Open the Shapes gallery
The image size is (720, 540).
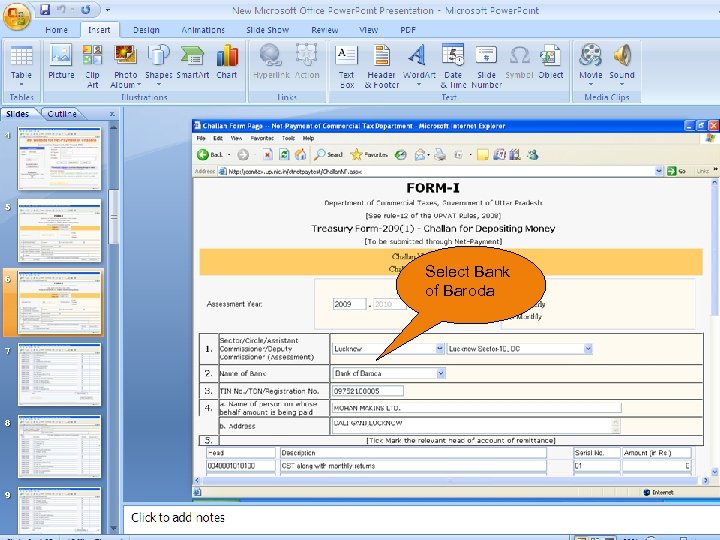158,65
